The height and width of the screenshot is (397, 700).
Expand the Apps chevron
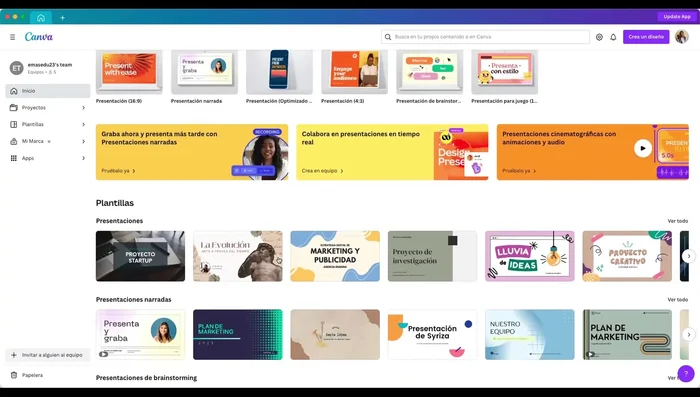point(83,158)
